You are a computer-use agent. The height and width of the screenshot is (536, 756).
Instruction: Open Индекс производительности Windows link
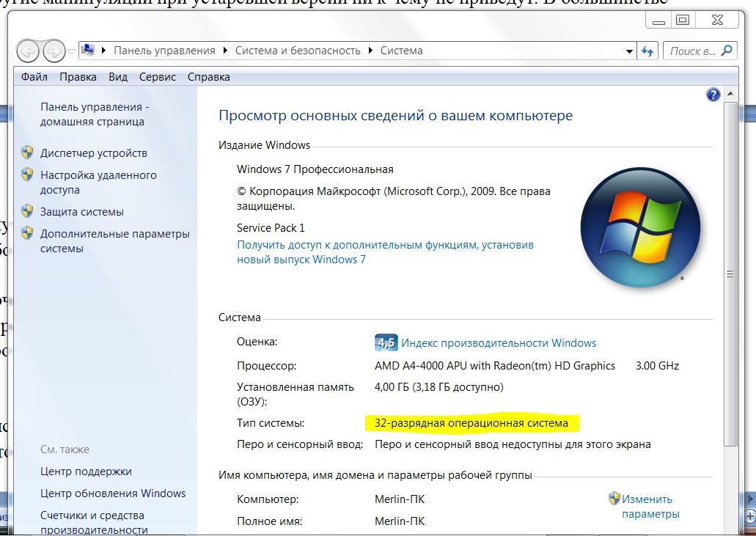pos(498,343)
